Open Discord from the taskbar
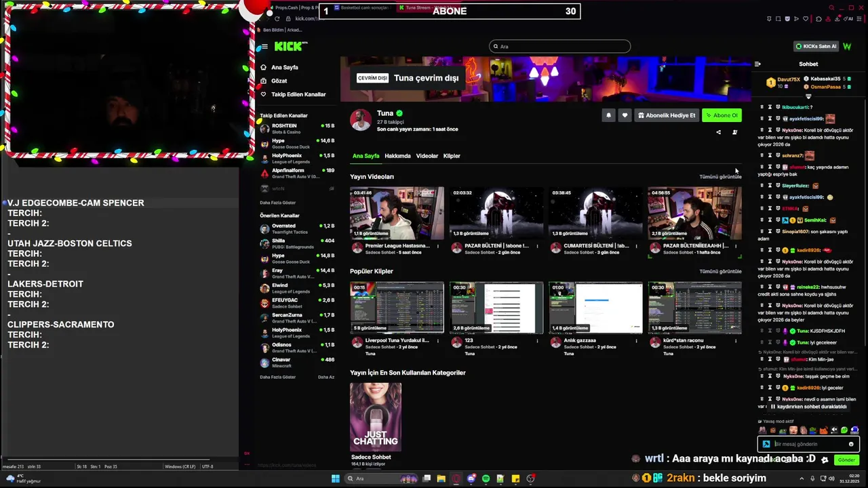 (471, 479)
